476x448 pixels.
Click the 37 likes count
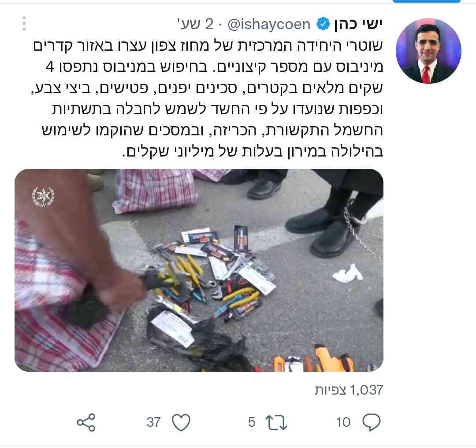[154, 422]
